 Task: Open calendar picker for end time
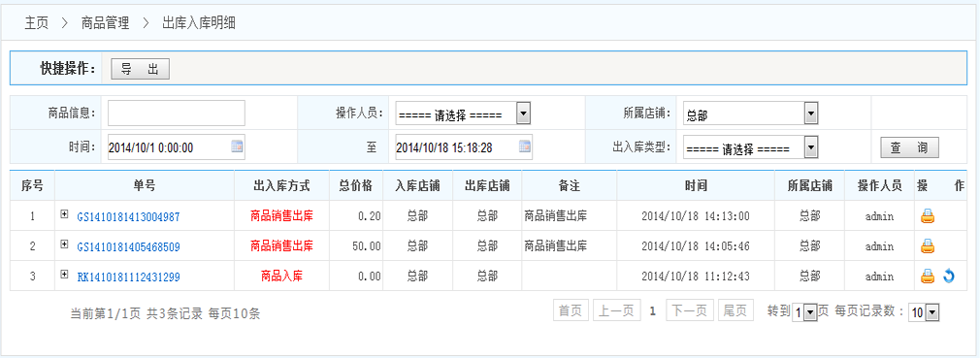(525, 146)
